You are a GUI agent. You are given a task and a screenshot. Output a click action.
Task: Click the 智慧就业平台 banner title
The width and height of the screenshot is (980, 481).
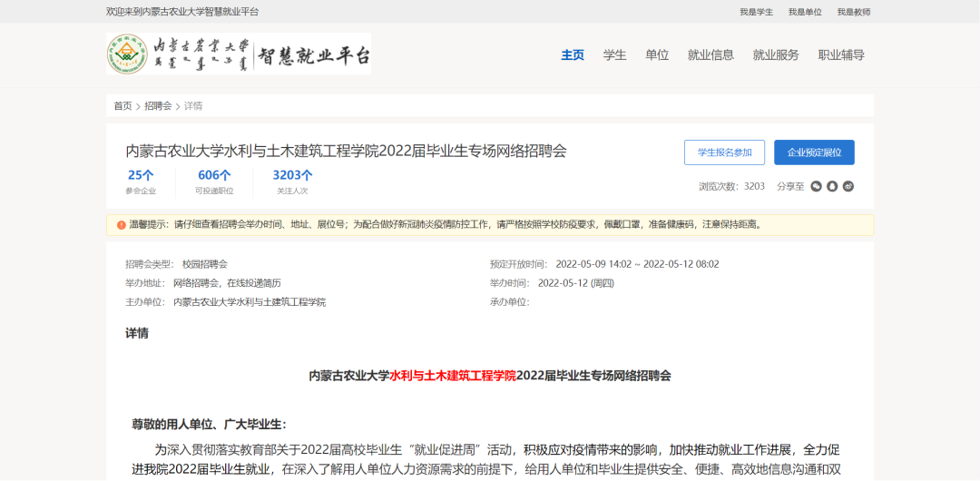tap(313, 54)
